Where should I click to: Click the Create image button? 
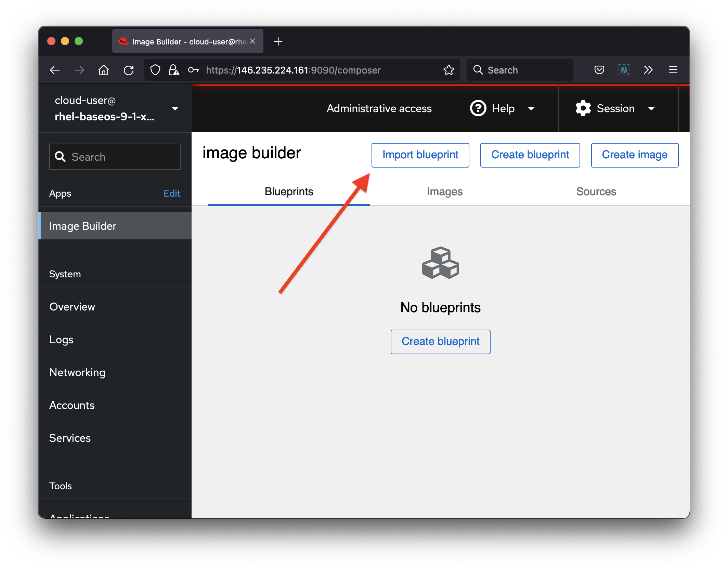[634, 155]
